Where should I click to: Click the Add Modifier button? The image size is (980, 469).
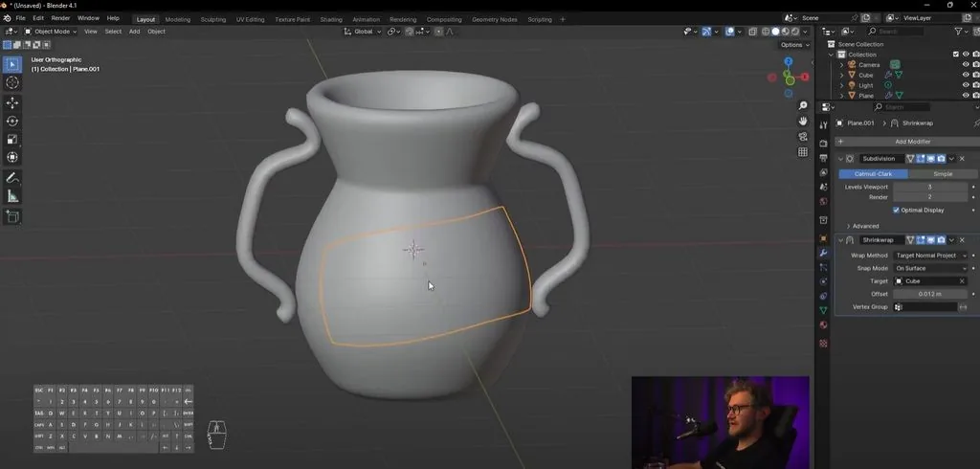(907, 142)
